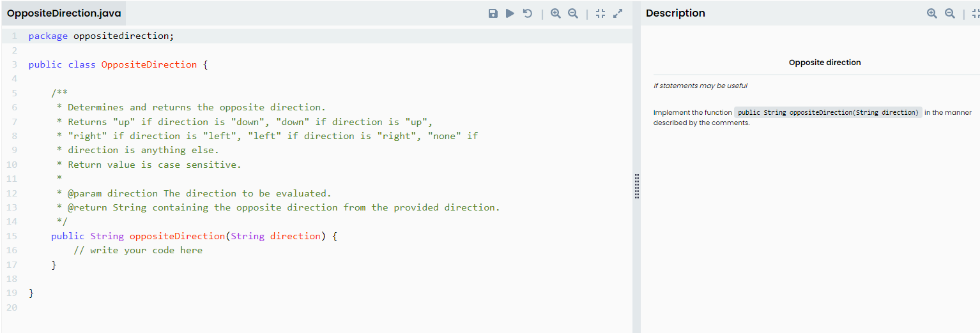Click the 'described by the comments.' text

[701, 122]
